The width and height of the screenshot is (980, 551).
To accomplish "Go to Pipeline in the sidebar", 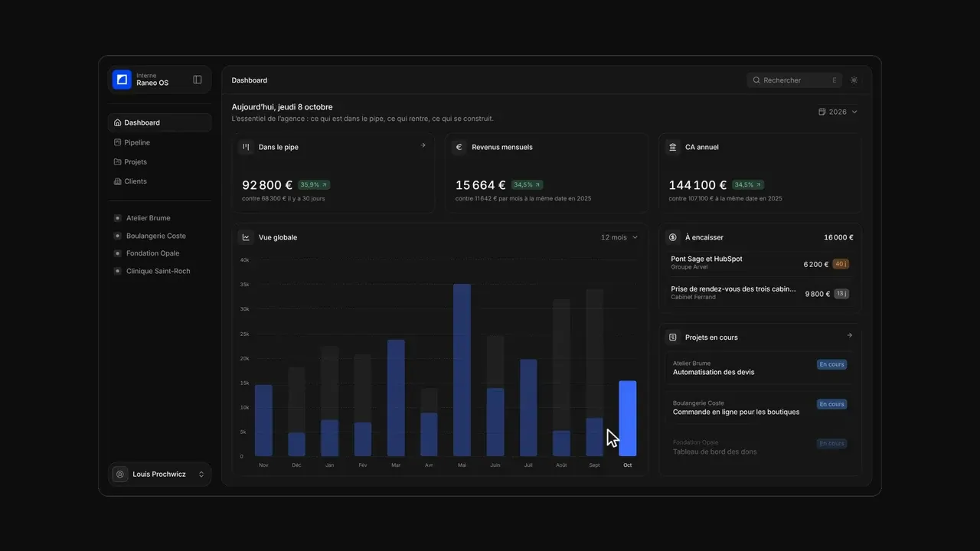I will [x=159, y=142].
